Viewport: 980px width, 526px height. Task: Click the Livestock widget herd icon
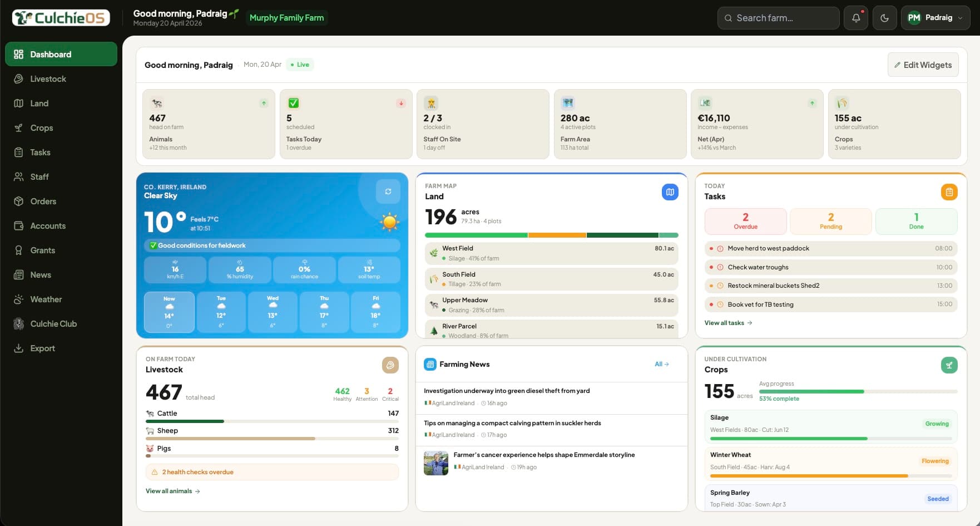(x=390, y=365)
